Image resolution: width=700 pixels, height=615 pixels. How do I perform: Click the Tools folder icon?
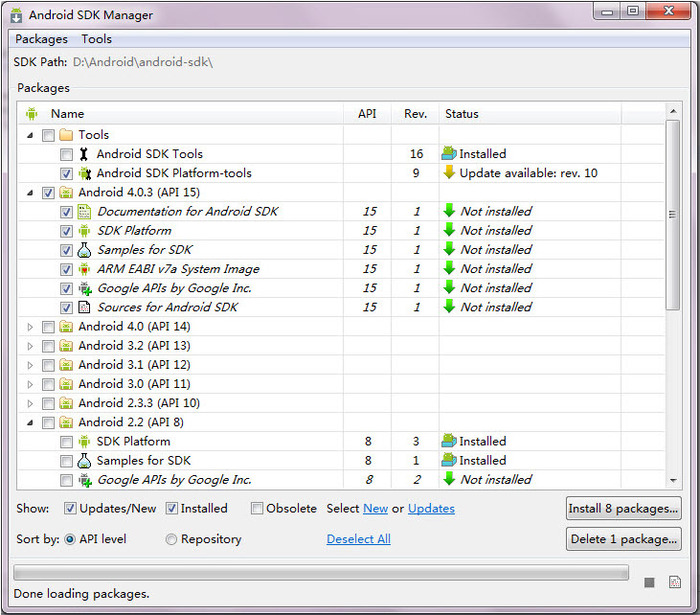point(66,135)
